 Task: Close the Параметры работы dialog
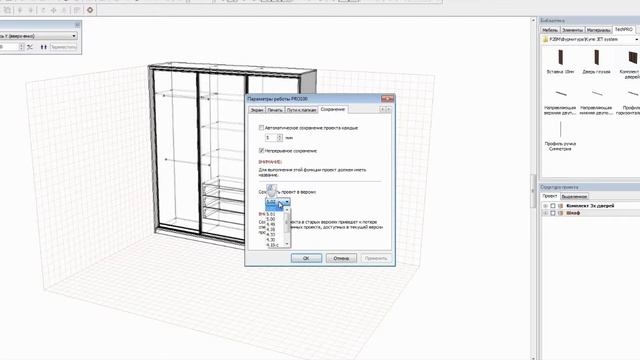[x=387, y=99]
